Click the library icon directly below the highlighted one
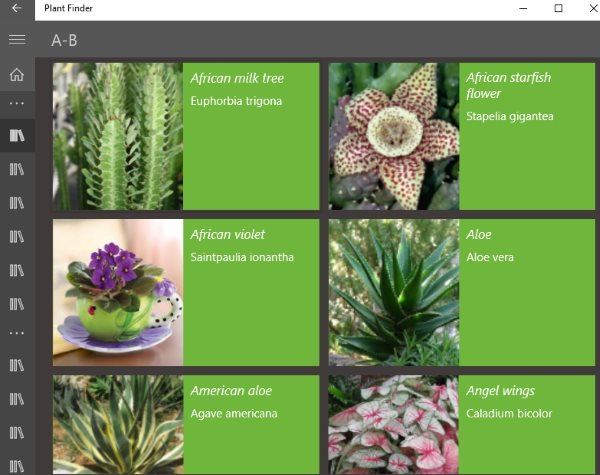The image size is (600, 475). pyautogui.click(x=17, y=169)
